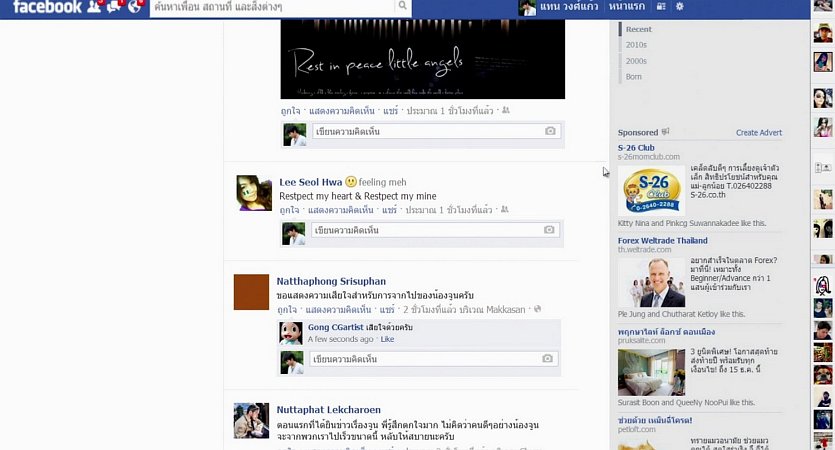Open friend requests icon in top bar
The width and height of the screenshot is (835, 450).
tap(95, 7)
